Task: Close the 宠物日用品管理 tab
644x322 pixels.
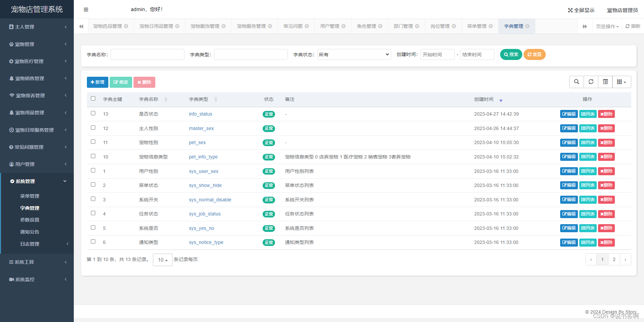Action: coord(177,26)
